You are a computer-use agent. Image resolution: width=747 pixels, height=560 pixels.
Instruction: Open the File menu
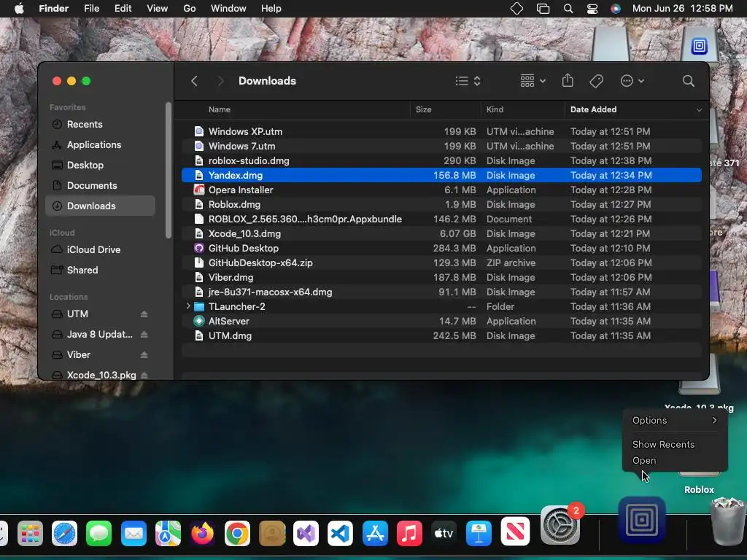point(91,9)
